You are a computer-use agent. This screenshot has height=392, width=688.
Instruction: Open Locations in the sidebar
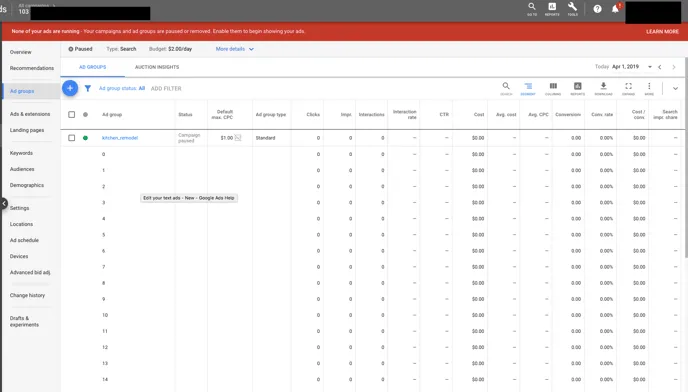[22, 224]
